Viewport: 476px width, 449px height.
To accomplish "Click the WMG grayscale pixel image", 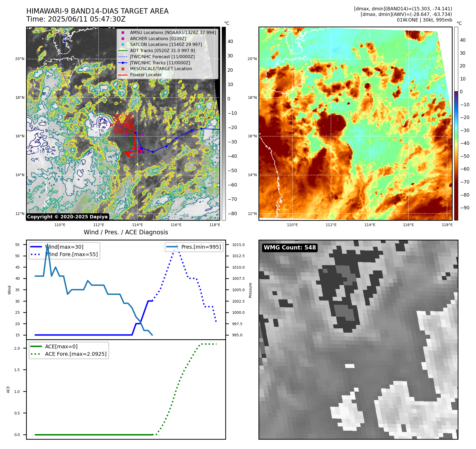I will [x=358, y=340].
